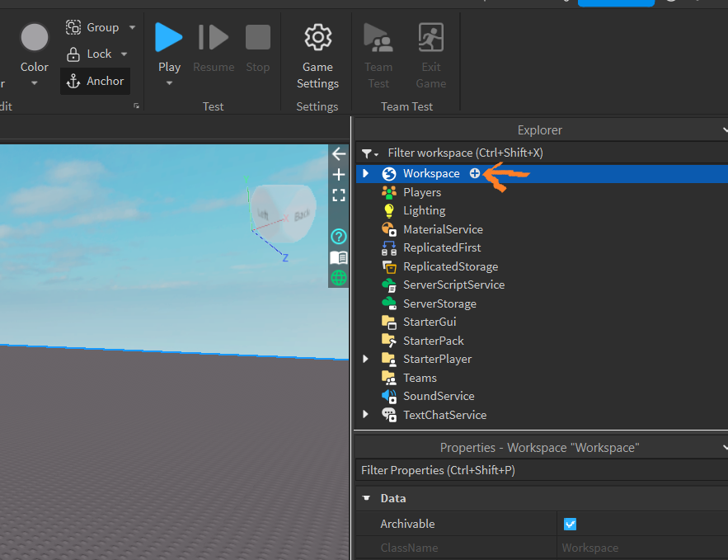Viewport: 728px width, 560px height.
Task: Select the TextChatService chat icon
Action: (389, 415)
